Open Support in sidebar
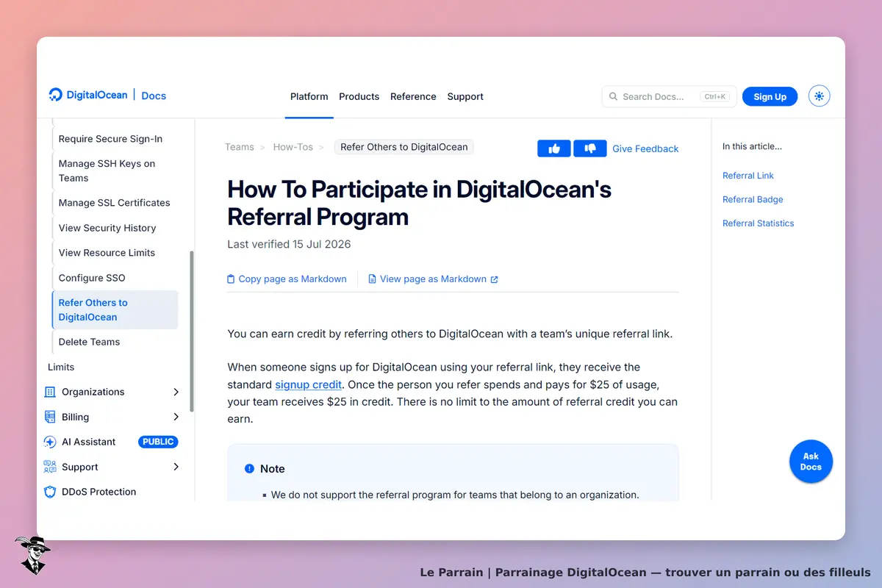The height and width of the screenshot is (588, 882). (x=80, y=467)
